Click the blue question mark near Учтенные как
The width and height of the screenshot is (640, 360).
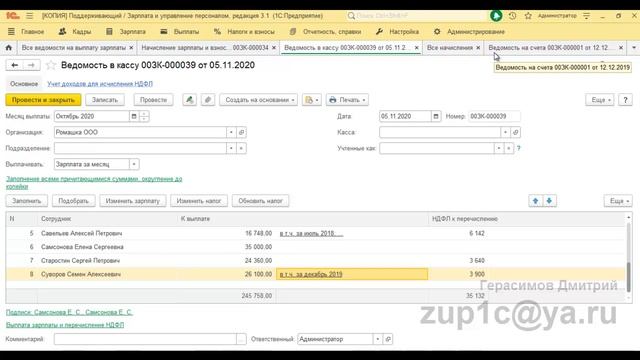(x=519, y=148)
